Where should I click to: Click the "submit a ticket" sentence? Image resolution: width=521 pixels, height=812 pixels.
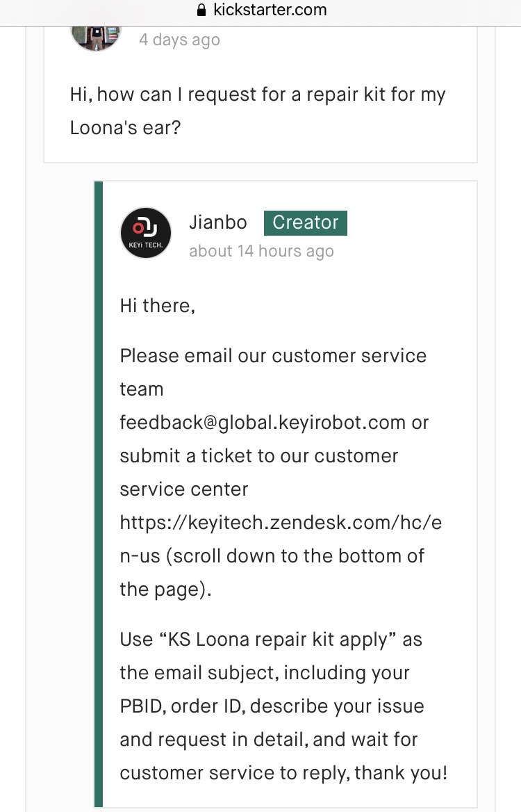[x=259, y=456]
